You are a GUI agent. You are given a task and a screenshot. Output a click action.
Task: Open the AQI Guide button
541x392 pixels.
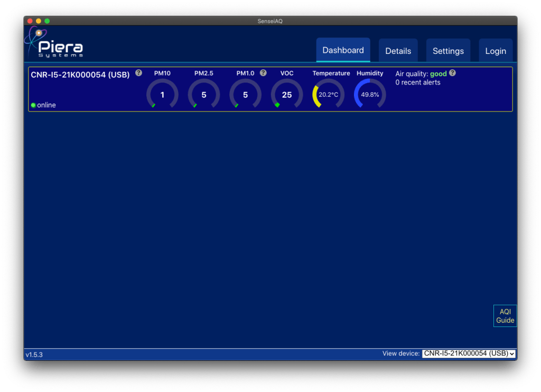coord(505,316)
